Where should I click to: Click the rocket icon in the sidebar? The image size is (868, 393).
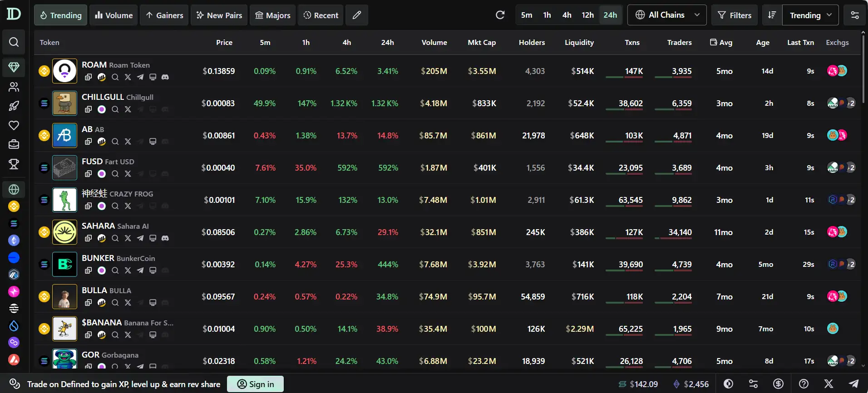14,106
